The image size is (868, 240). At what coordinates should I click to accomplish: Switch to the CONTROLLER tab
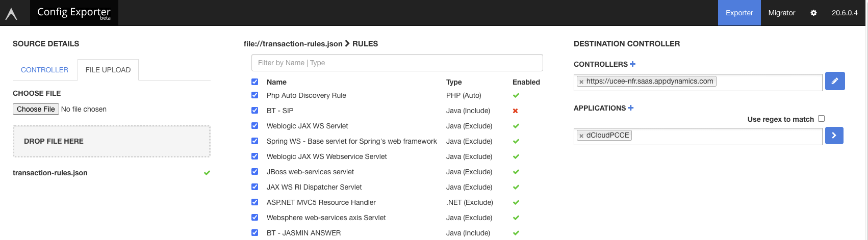[44, 70]
